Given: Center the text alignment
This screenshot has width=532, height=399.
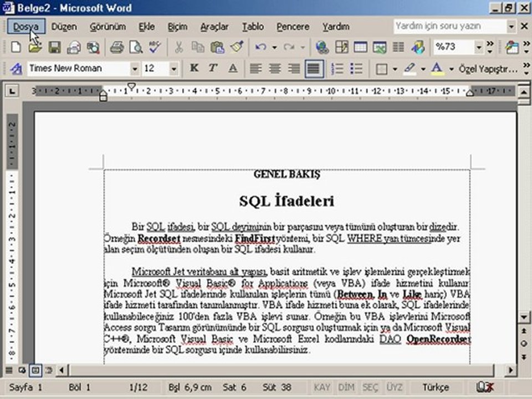Looking at the screenshot, I should tap(275, 69).
